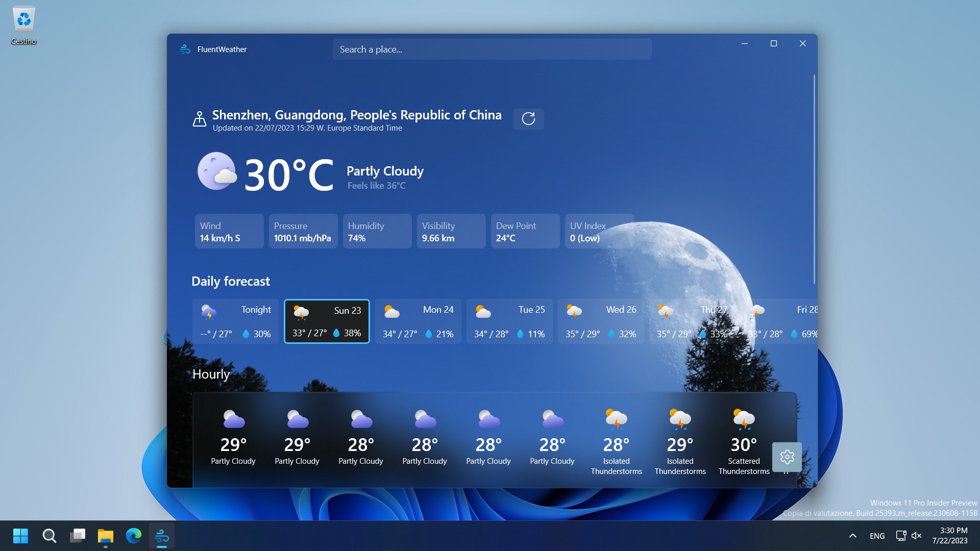Open the FluentWeather taskbar icon
Image resolution: width=980 pixels, height=551 pixels.
pos(161,536)
